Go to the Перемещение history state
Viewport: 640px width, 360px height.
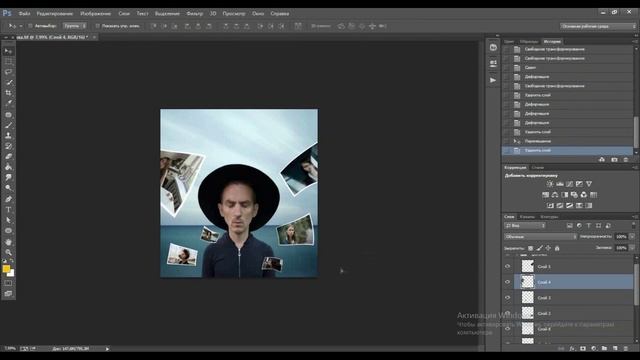[x=568, y=141]
